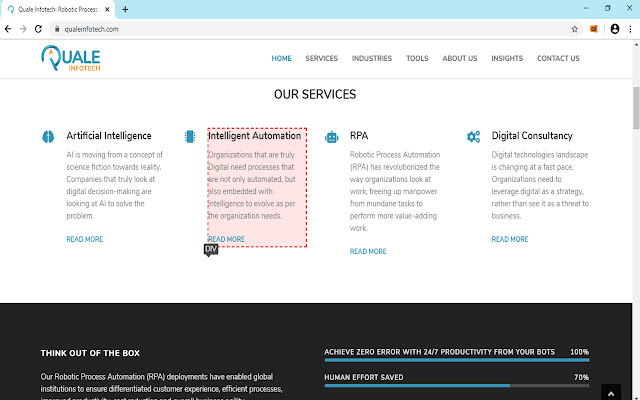Click the RPA robot icon
640x400 pixels.
331,137
